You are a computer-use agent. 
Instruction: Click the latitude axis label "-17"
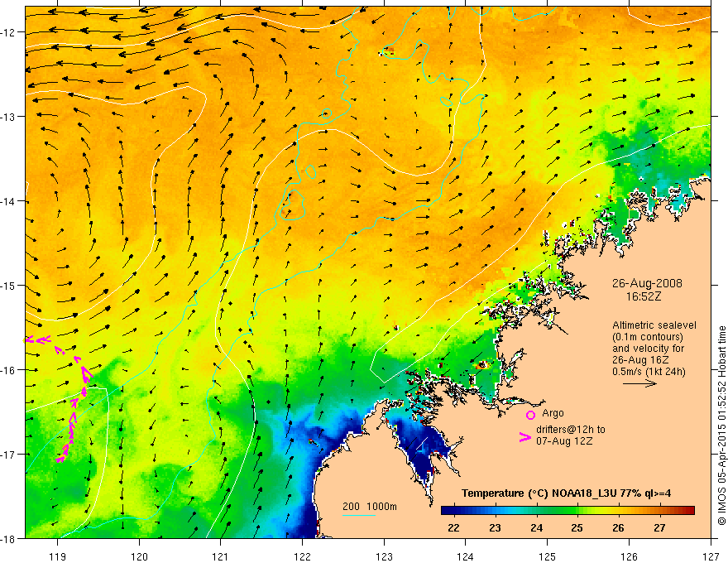click(x=8, y=455)
